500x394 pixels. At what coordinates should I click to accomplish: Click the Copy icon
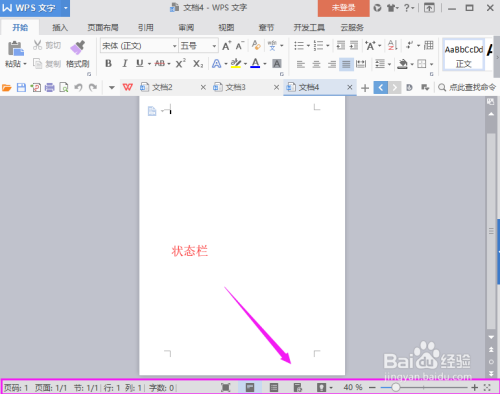(x=37, y=63)
